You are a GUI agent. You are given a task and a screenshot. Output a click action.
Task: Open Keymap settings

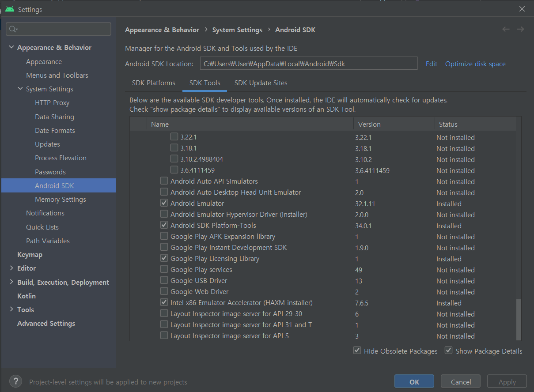30,254
